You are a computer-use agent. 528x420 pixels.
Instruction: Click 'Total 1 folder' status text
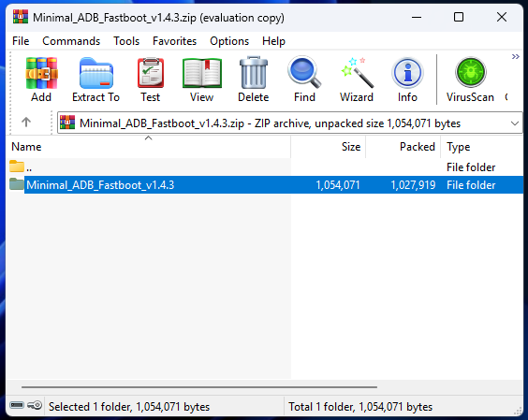pos(360,407)
